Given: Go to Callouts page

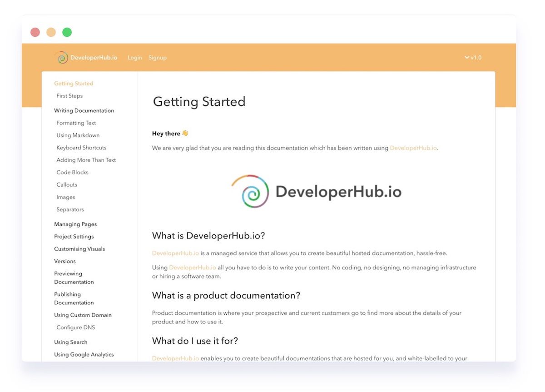Looking at the screenshot, I should [67, 185].
